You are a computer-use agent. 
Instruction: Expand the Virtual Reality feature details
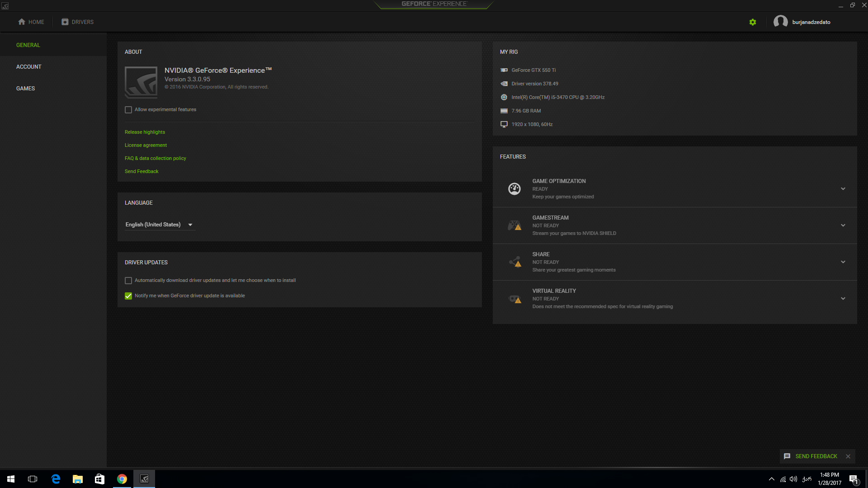coord(843,299)
